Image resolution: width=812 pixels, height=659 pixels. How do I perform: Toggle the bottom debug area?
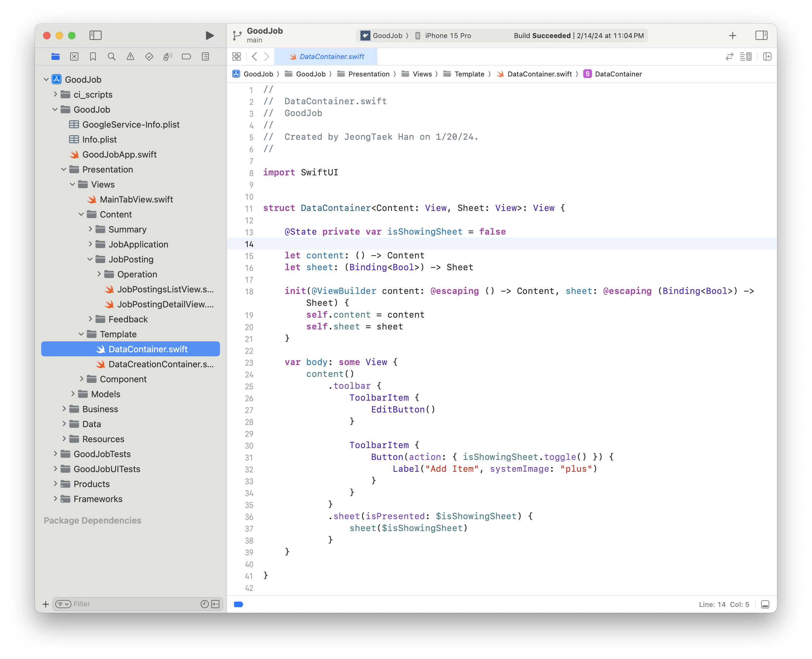pos(765,604)
